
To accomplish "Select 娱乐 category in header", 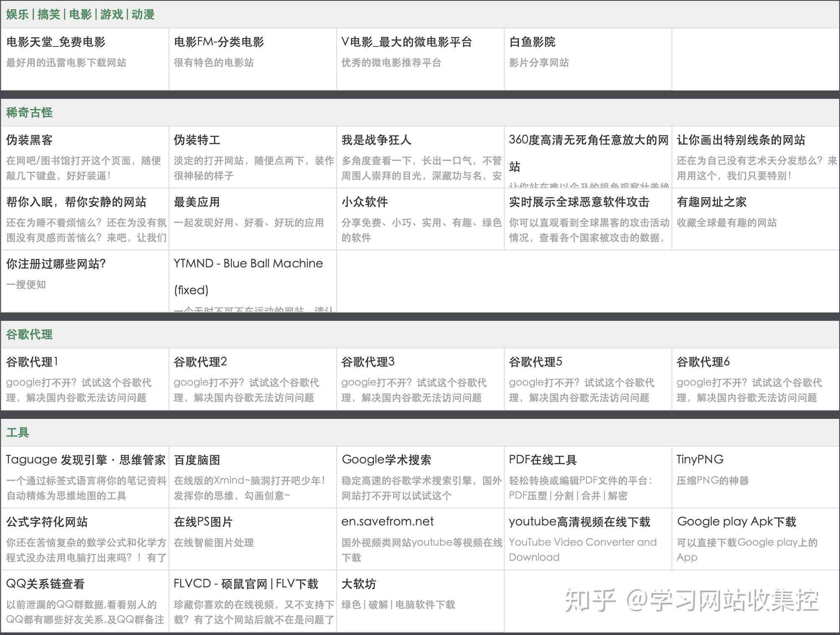I will coord(17,14).
